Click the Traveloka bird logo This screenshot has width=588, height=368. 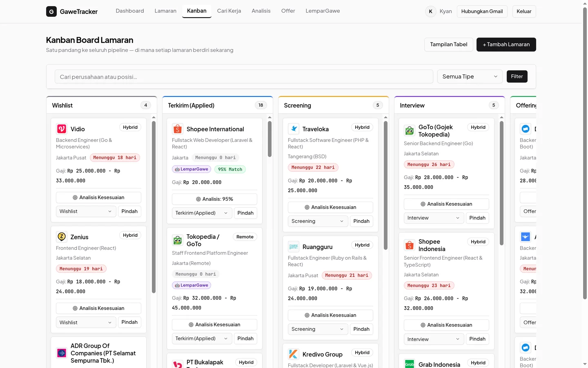point(294,129)
